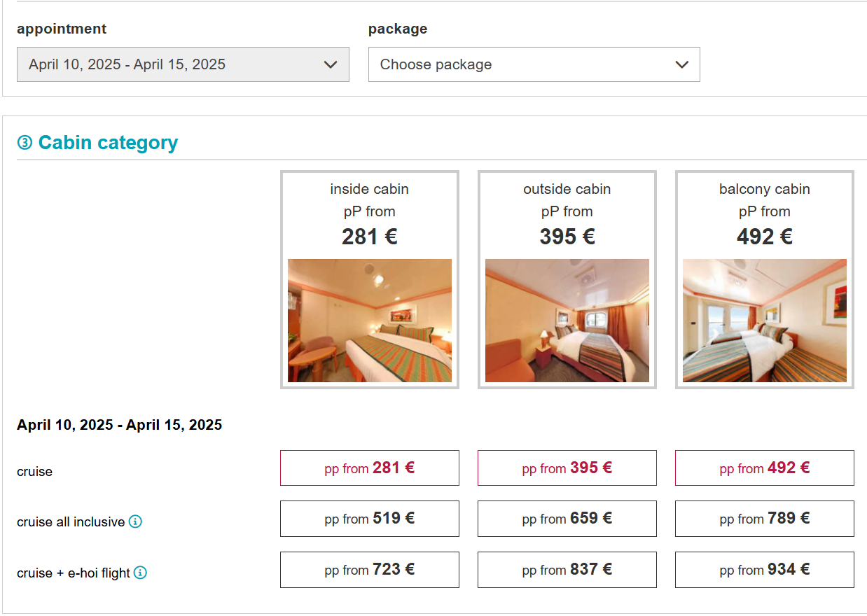The height and width of the screenshot is (616, 867).
Task: Choose balcony cabin with flight 934 €
Action: coord(765,570)
